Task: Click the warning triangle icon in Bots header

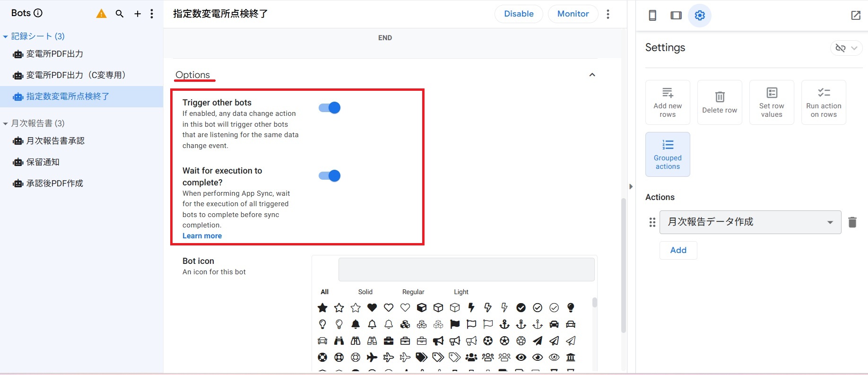Action: click(101, 14)
